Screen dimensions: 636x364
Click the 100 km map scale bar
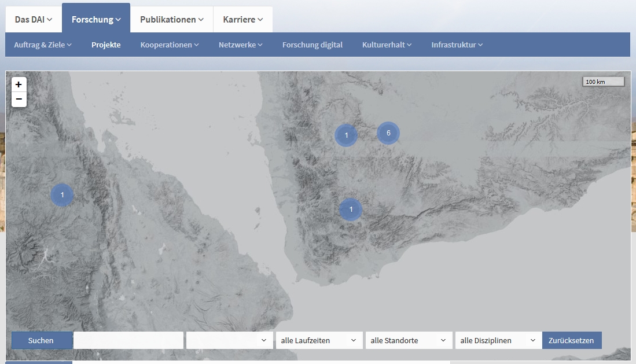tap(604, 82)
